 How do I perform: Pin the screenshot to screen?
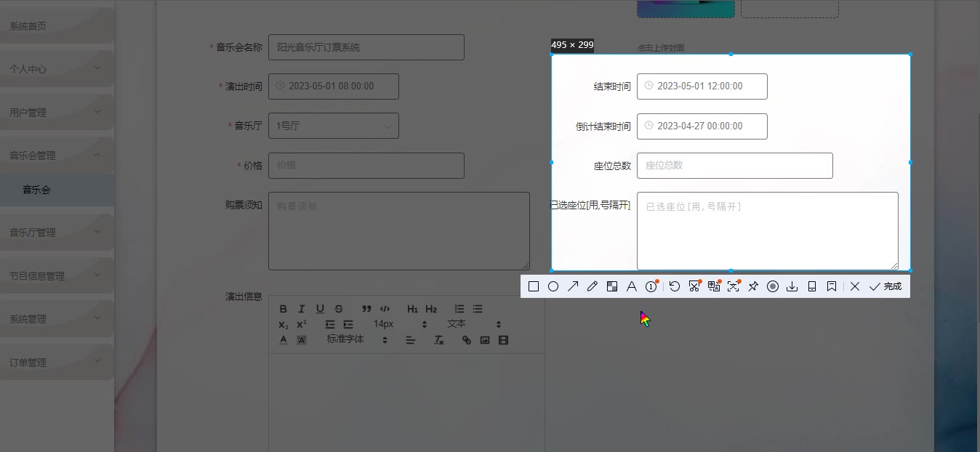coord(753,286)
